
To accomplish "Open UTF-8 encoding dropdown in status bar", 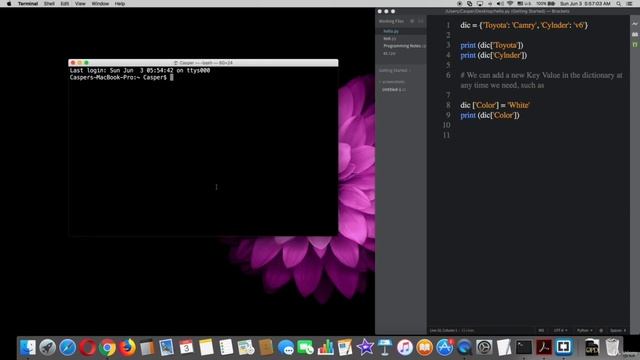I will click(560, 331).
